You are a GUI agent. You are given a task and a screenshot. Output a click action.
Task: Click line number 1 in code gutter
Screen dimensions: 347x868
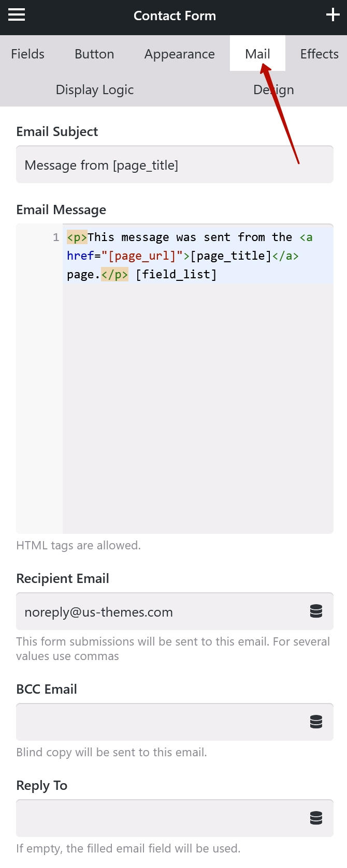click(56, 237)
